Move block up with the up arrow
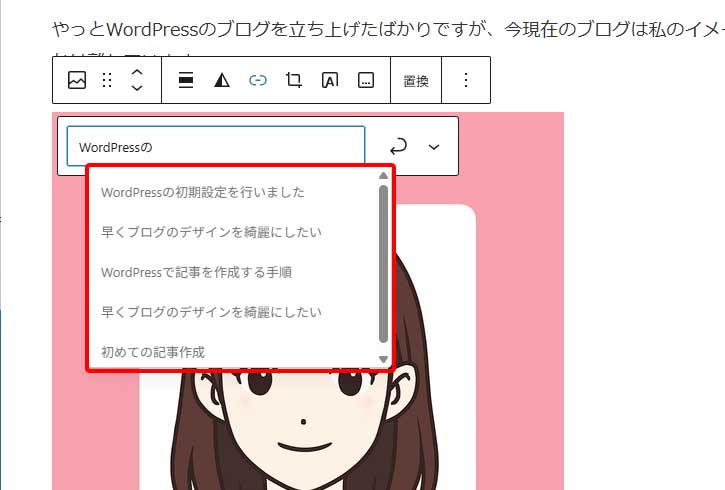Viewport: 725px width, 490px height. pyautogui.click(x=137, y=72)
